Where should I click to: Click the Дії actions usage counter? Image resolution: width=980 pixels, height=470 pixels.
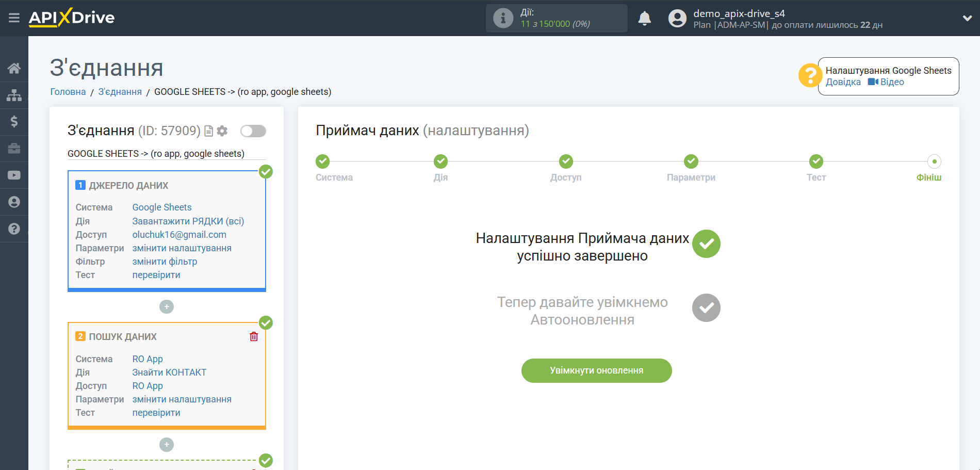[x=557, y=18]
